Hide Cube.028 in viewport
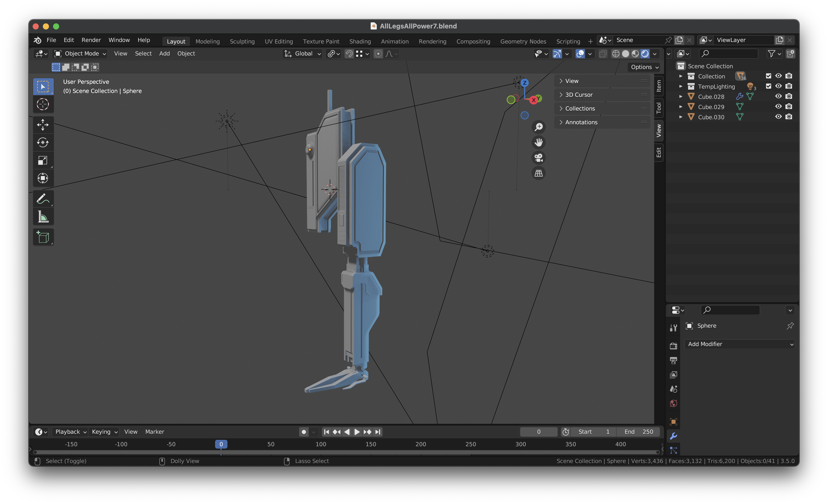The height and width of the screenshot is (504, 828). tap(778, 96)
